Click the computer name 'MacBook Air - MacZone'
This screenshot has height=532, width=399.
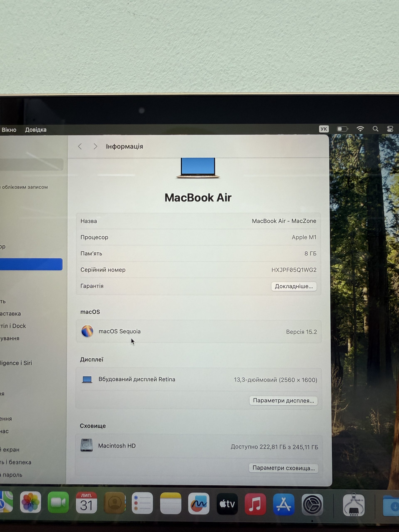click(284, 221)
